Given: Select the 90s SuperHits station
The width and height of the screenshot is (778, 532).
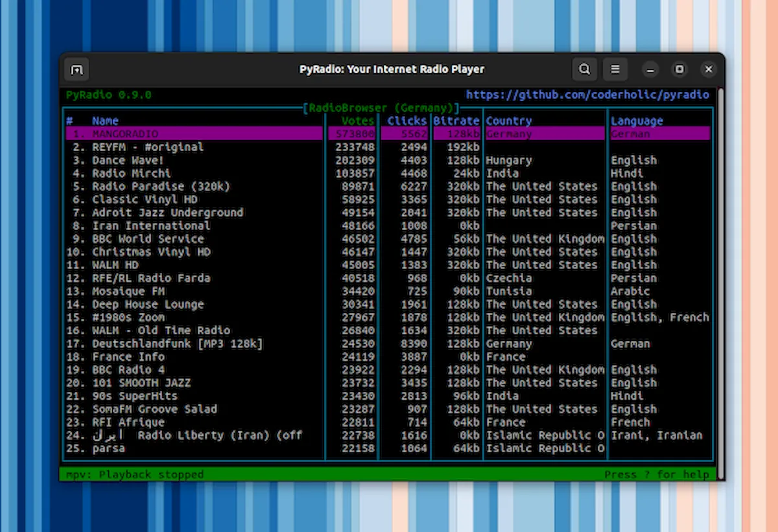Looking at the screenshot, I should (x=388, y=395).
